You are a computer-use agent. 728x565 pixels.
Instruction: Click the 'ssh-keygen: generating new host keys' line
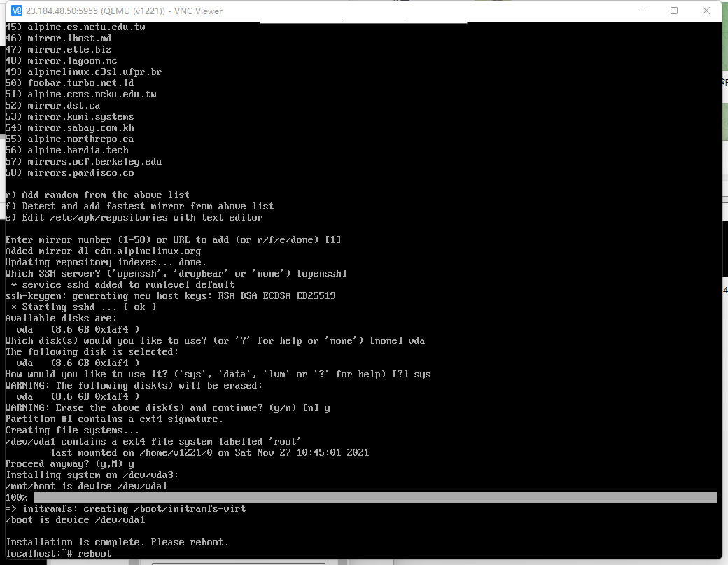pyautogui.click(x=170, y=295)
